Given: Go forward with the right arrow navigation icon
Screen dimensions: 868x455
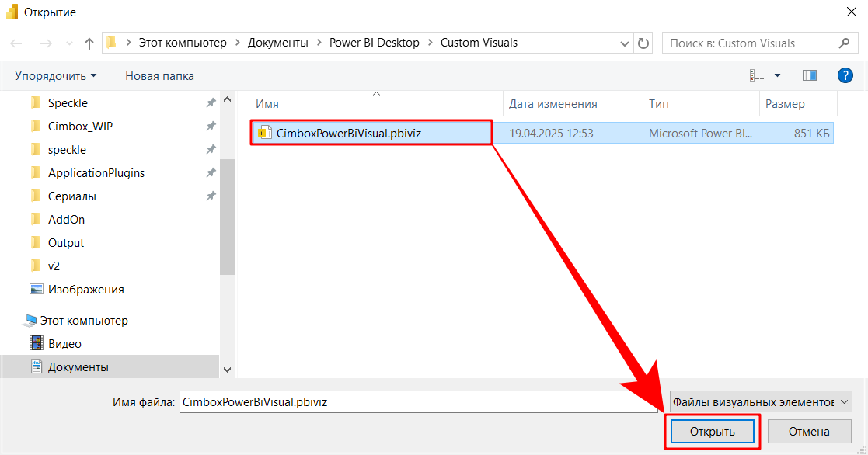Looking at the screenshot, I should click(x=46, y=43).
